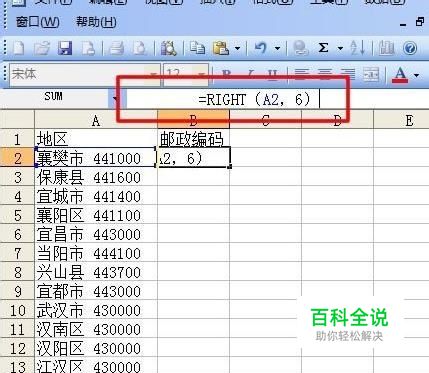Click cell 邮政编码 header

[x=193, y=139]
